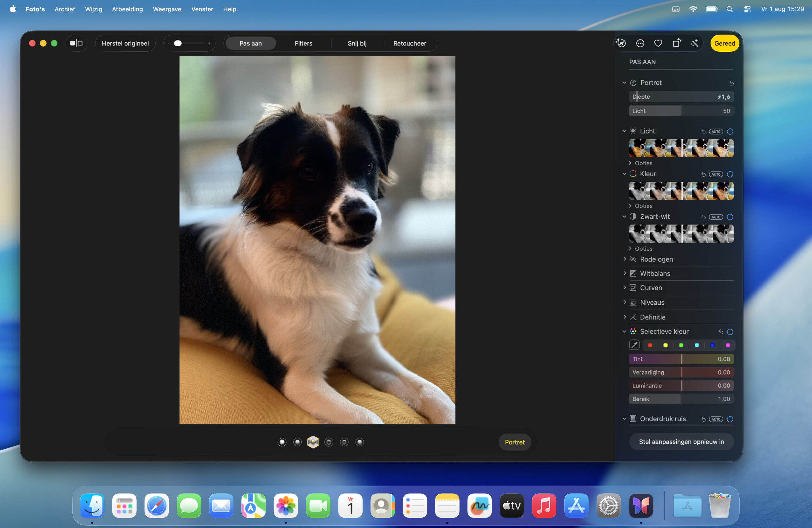Click the auto-enhance magic wand icon
This screenshot has width=812, height=528.
pos(694,43)
